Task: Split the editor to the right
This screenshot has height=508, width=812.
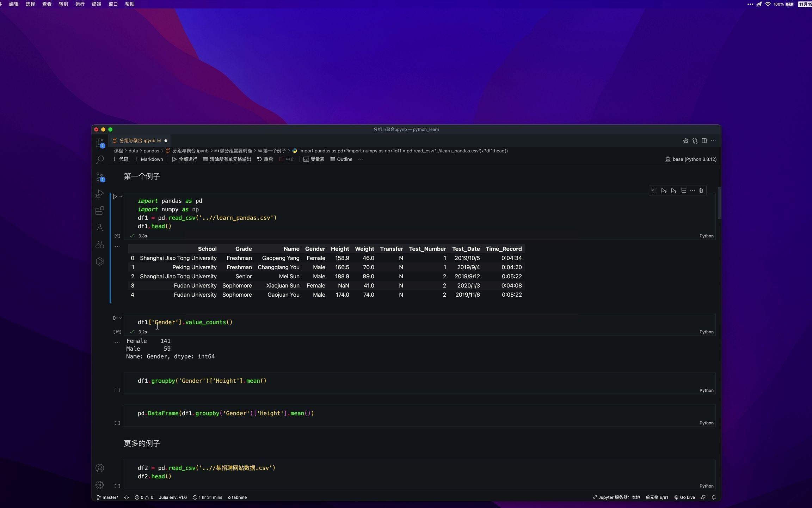Action: [704, 141]
